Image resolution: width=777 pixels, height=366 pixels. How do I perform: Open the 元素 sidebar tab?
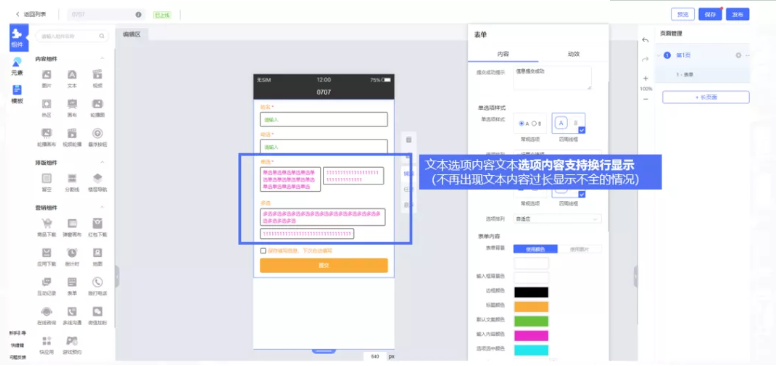coord(17,66)
